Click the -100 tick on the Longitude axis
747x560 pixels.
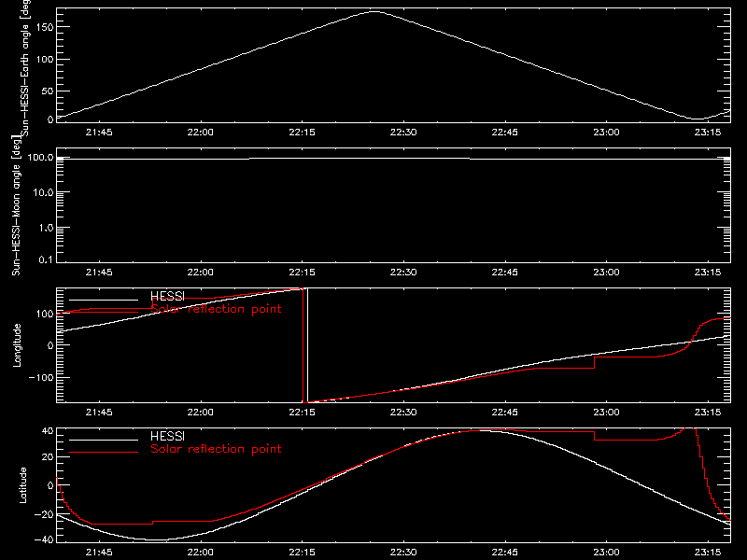coord(41,377)
